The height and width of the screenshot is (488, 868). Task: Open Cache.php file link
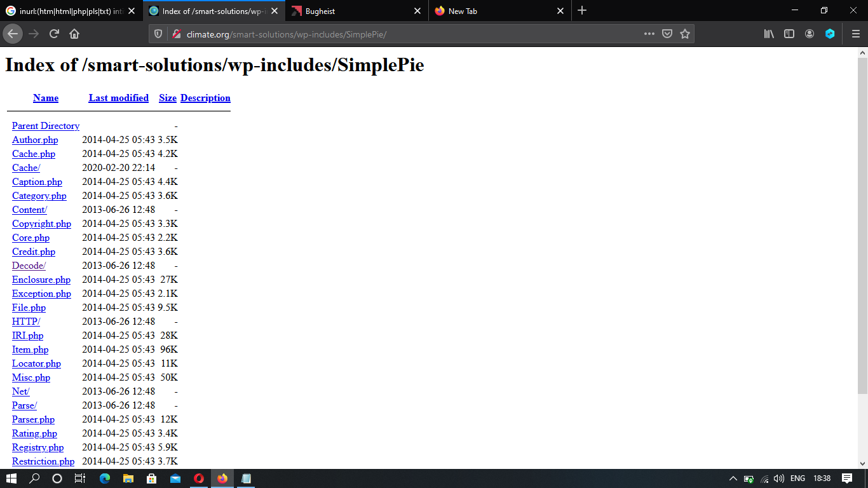click(x=34, y=154)
